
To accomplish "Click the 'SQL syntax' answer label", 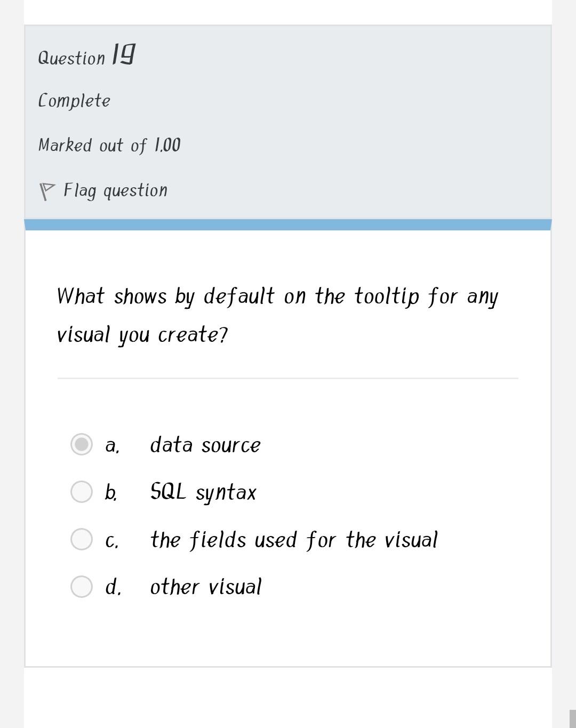I will (203, 492).
